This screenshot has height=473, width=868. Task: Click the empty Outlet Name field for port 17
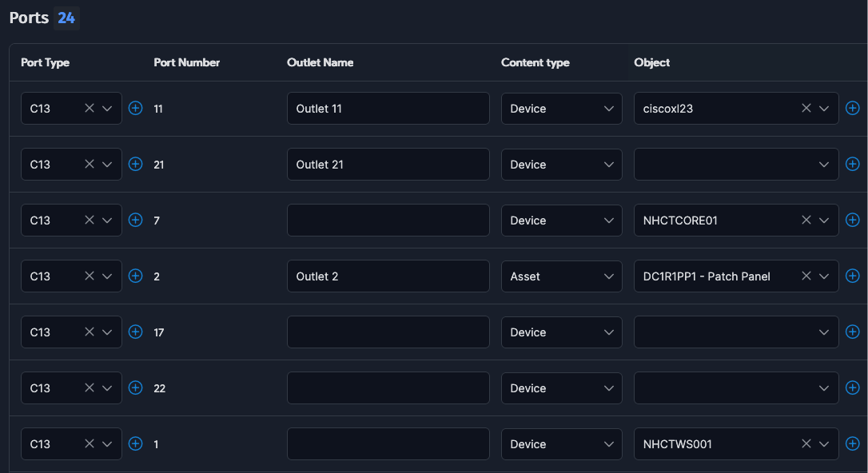[x=388, y=332]
